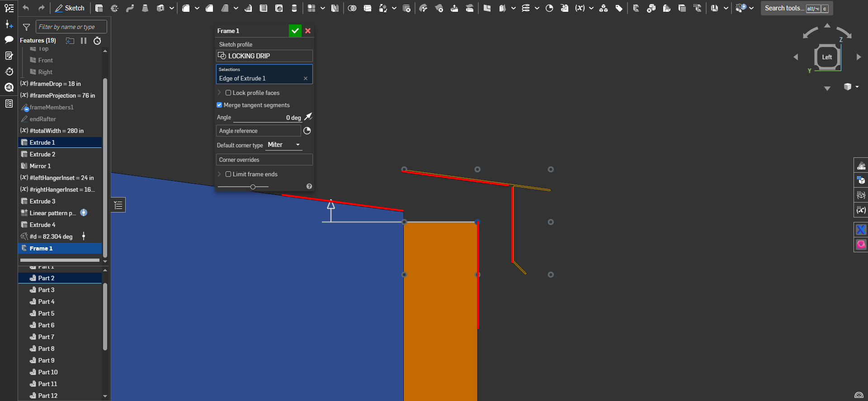This screenshot has width=868, height=401.
Task: Uncheck Merge tangent segments checkbox
Action: pyautogui.click(x=219, y=105)
